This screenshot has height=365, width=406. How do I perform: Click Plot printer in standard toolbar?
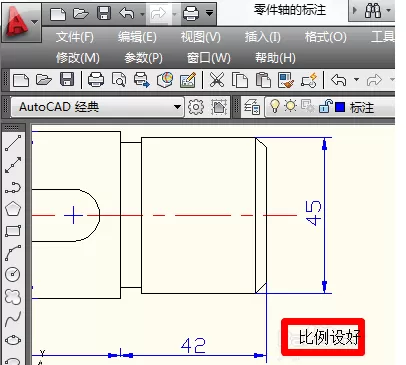click(x=96, y=80)
